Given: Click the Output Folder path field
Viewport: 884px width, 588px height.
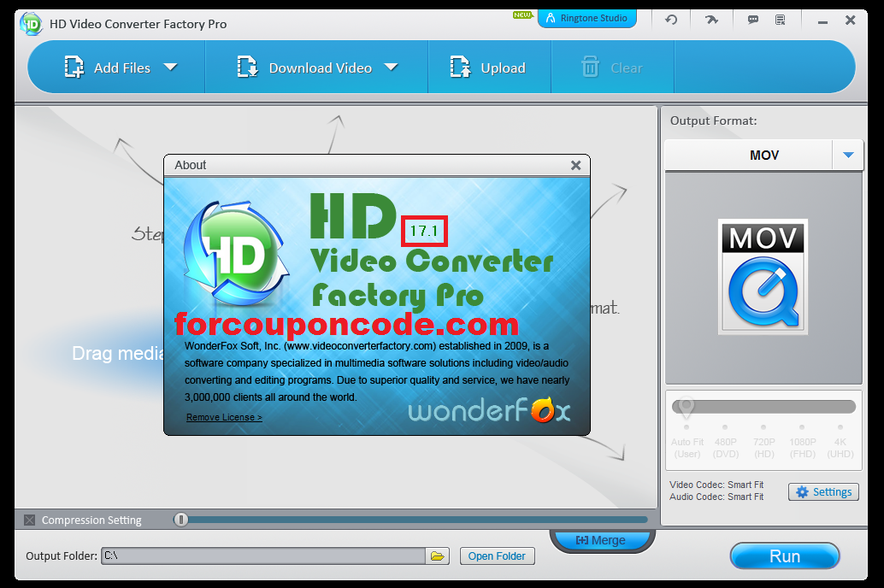Looking at the screenshot, I should pyautogui.click(x=263, y=556).
